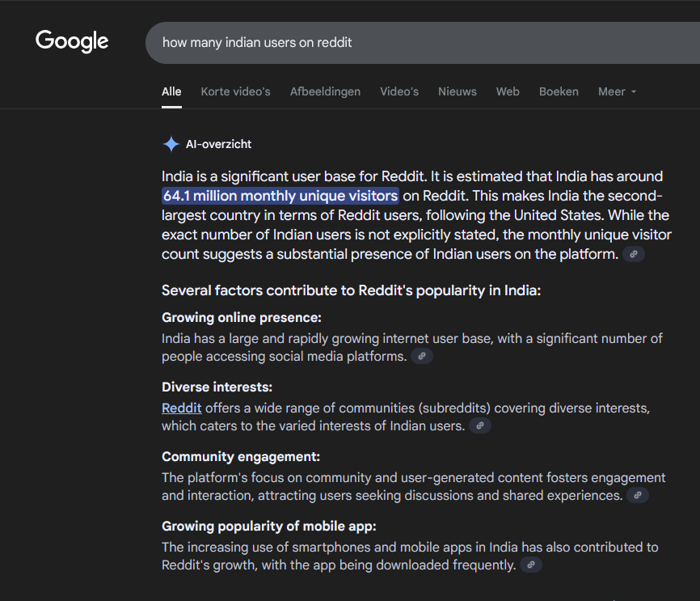Click the 'AI-overzicht' label

(219, 144)
